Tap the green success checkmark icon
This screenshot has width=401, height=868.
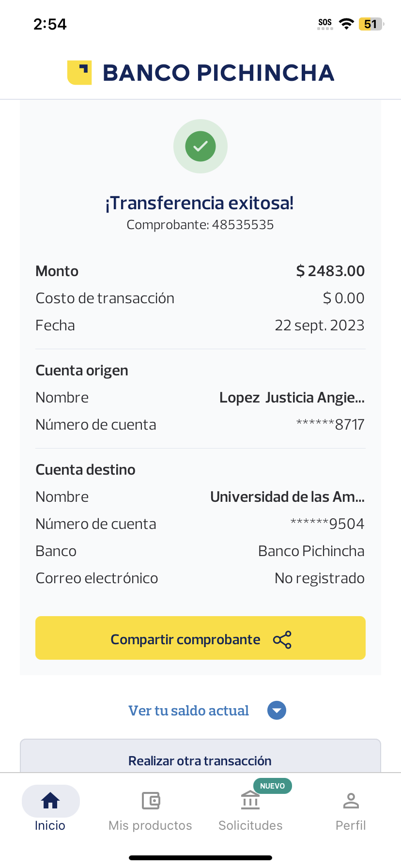[x=200, y=146]
